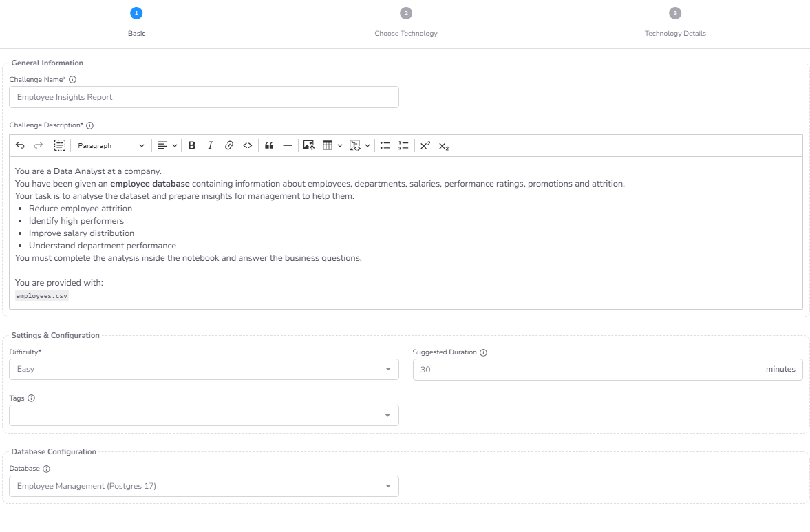Open the Database dropdown for Employee Management
Image resolution: width=810 pixels, height=532 pixels.
(x=204, y=486)
